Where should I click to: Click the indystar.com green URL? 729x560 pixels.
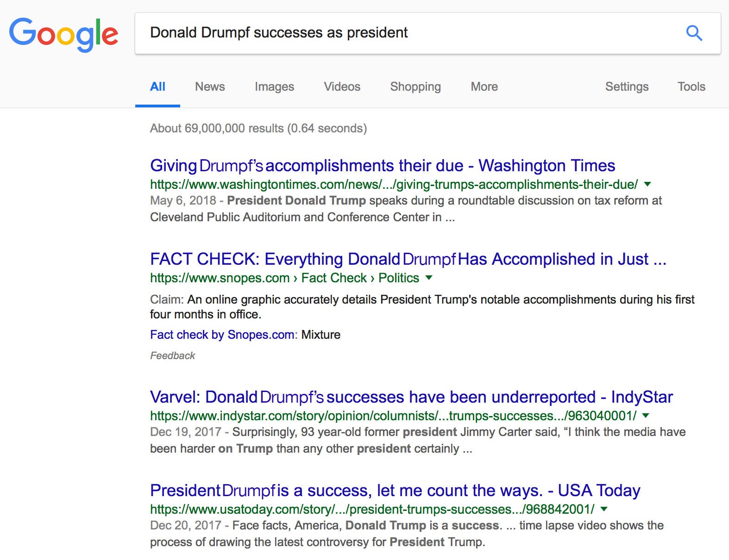click(393, 416)
